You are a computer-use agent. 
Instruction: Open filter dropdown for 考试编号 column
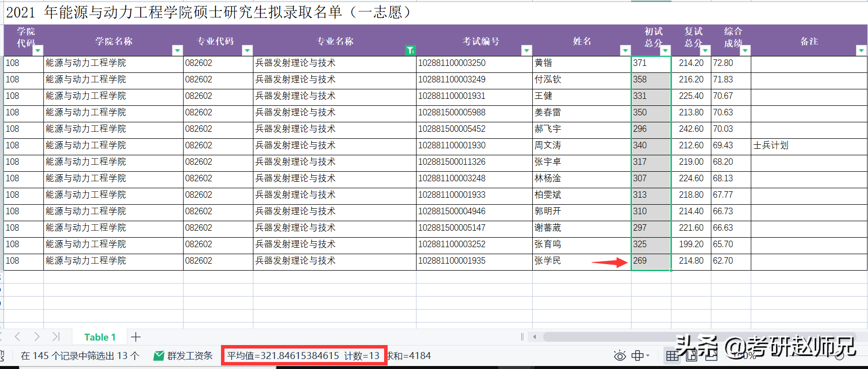point(527,50)
